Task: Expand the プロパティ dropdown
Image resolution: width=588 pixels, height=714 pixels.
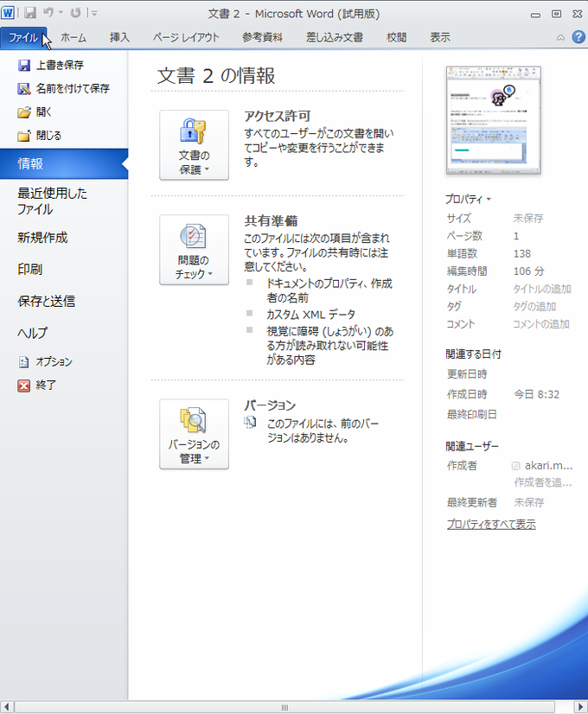Action: tap(468, 200)
